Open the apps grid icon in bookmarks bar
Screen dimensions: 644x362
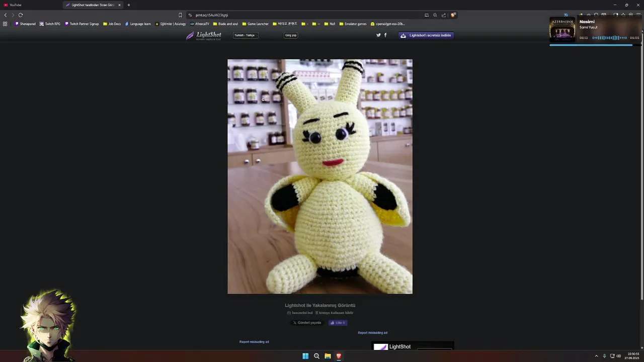(x=5, y=24)
